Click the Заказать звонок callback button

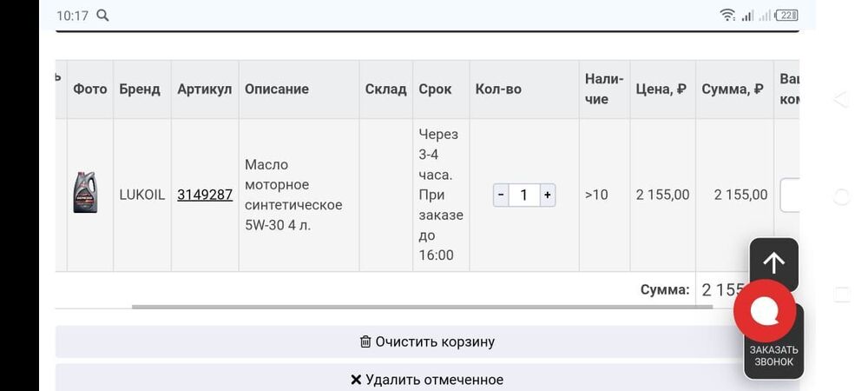click(774, 355)
